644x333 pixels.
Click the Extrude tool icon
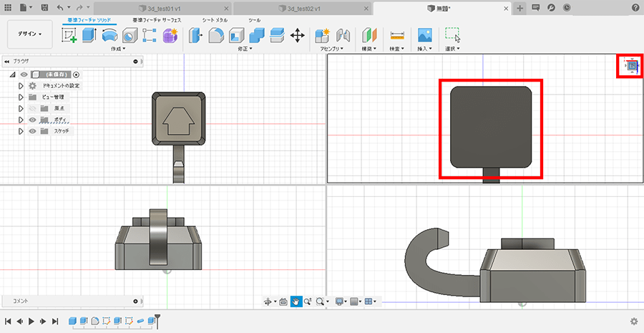89,35
